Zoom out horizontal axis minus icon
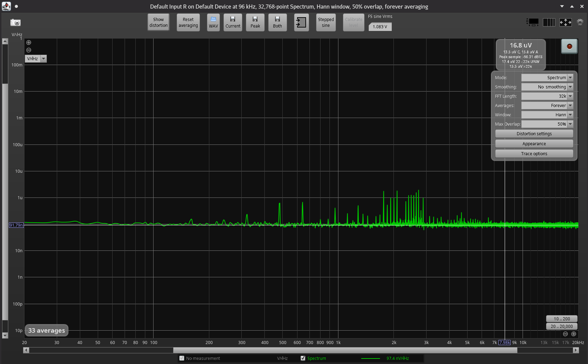 click(x=565, y=334)
